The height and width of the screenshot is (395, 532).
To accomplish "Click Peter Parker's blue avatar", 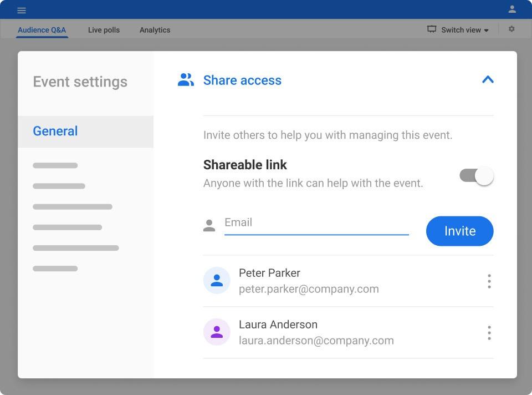I will pos(217,281).
